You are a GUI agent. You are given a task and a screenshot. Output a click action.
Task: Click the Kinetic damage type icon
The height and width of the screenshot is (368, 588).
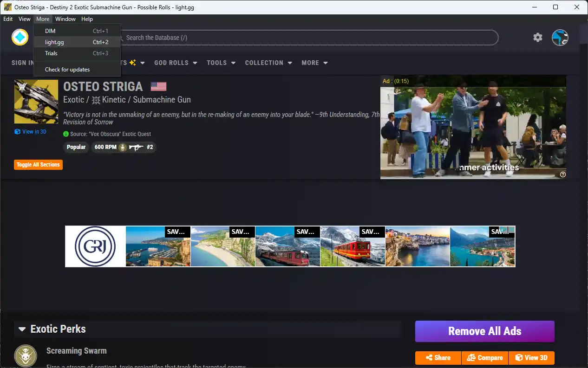96,100
